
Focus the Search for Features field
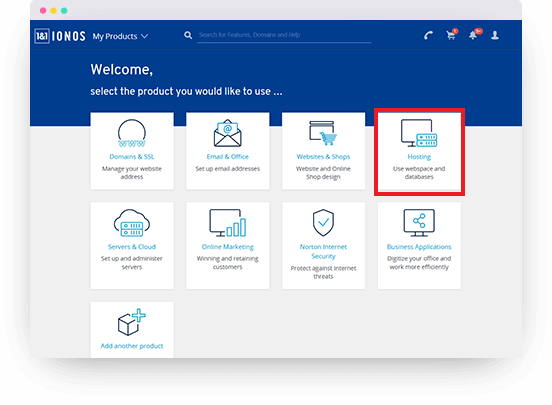tap(284, 35)
